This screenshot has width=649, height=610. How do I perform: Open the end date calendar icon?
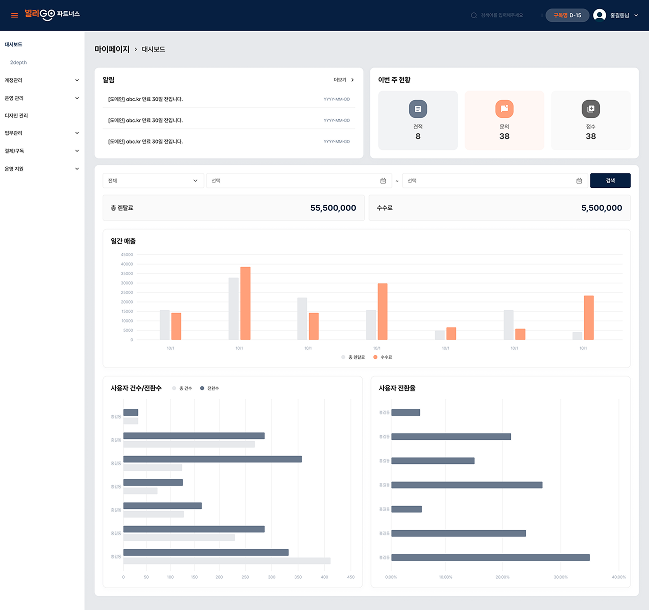coord(579,181)
